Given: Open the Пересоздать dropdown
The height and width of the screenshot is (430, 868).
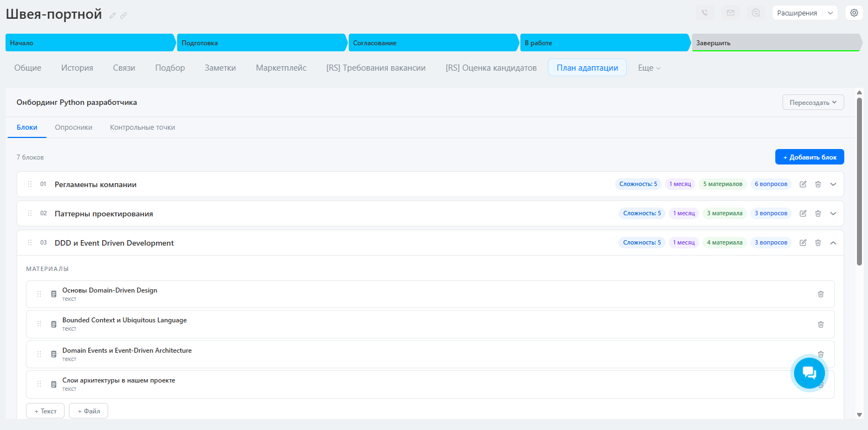Looking at the screenshot, I should 813,103.
